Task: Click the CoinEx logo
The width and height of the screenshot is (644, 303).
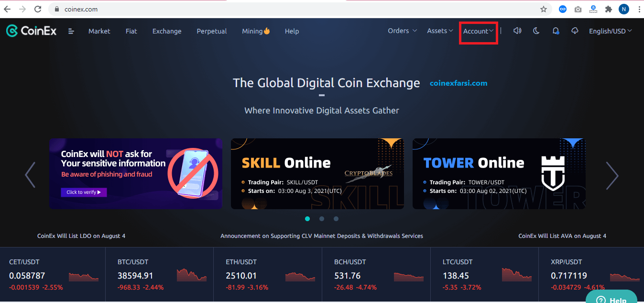Action: tap(32, 31)
